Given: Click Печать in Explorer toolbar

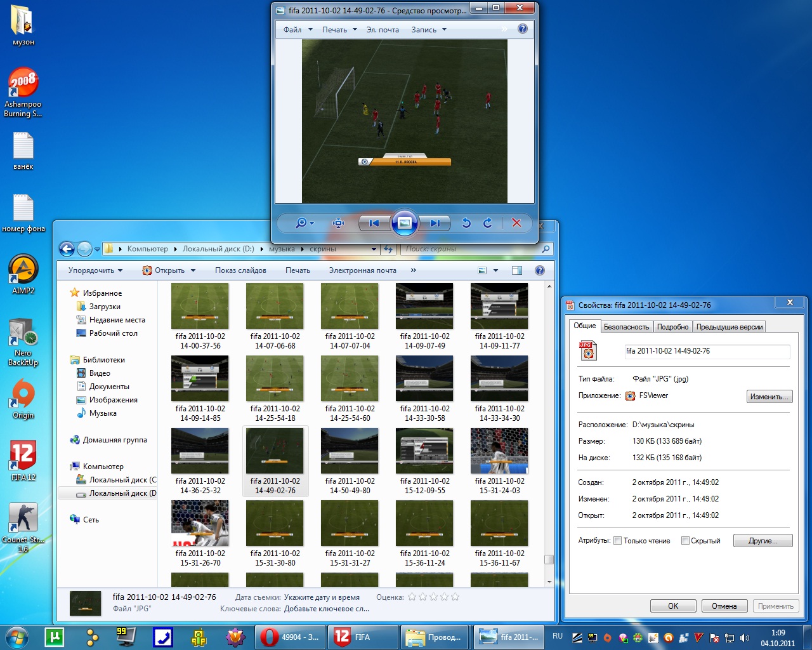Looking at the screenshot, I should point(298,270).
